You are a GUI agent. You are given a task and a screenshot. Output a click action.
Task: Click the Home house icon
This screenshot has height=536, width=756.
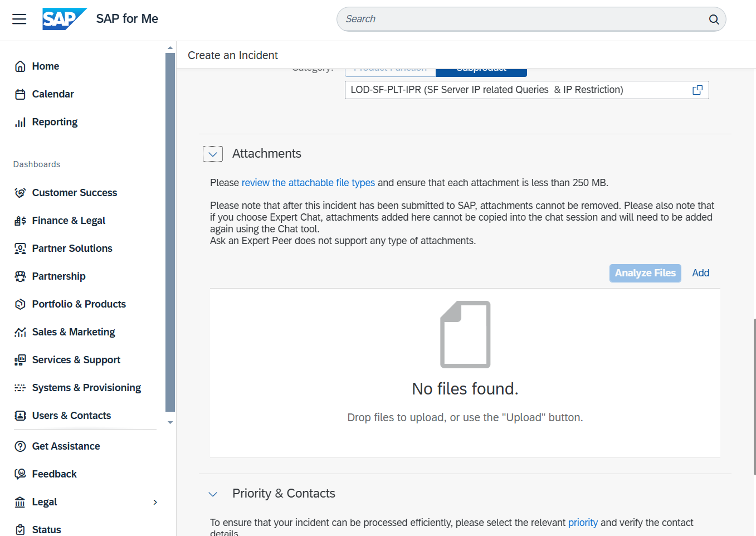(x=20, y=66)
